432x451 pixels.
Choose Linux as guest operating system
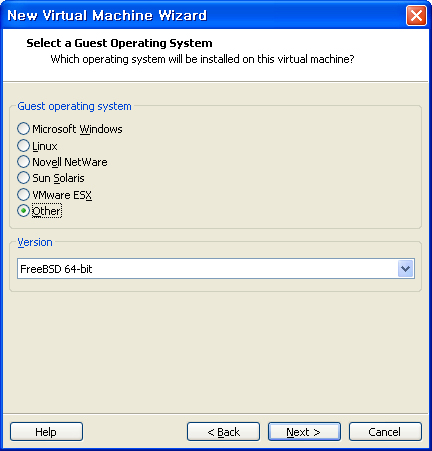tap(23, 145)
